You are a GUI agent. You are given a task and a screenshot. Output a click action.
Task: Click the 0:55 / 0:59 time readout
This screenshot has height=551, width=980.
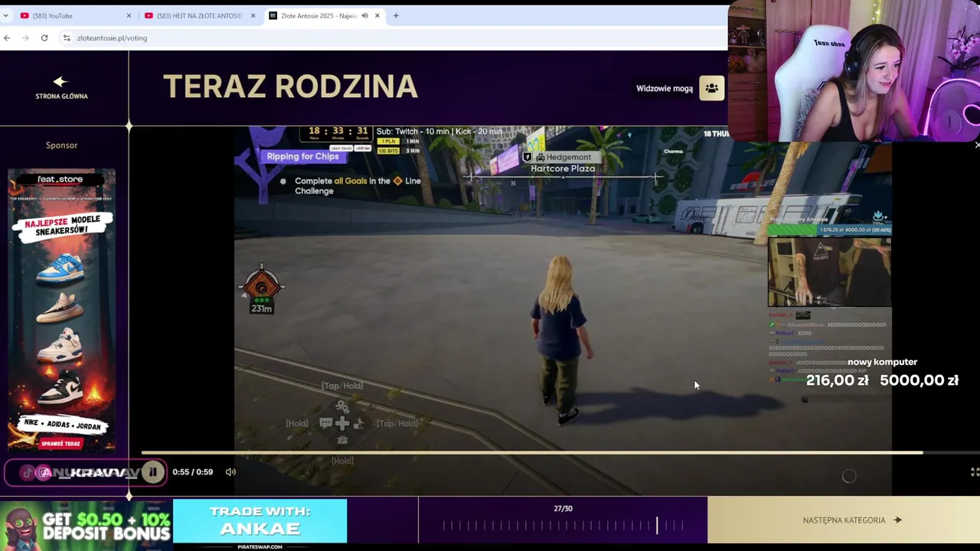[193, 472]
